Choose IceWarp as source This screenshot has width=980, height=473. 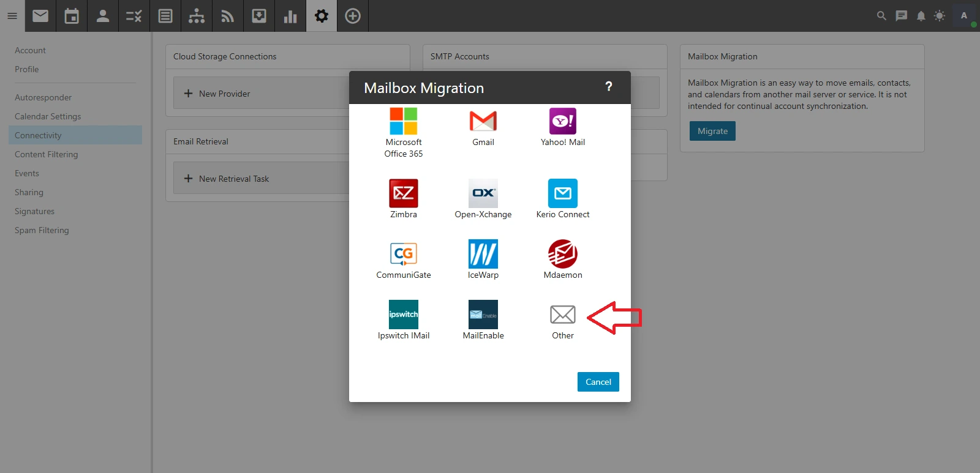[483, 254]
